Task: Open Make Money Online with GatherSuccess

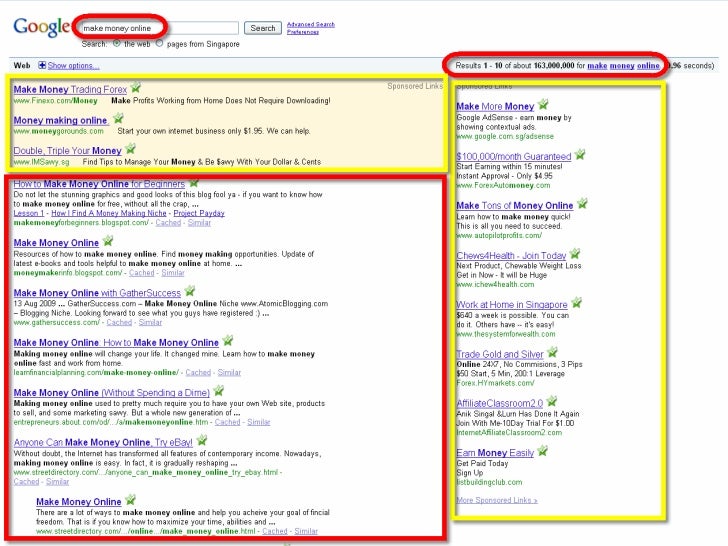Action: coord(97,293)
